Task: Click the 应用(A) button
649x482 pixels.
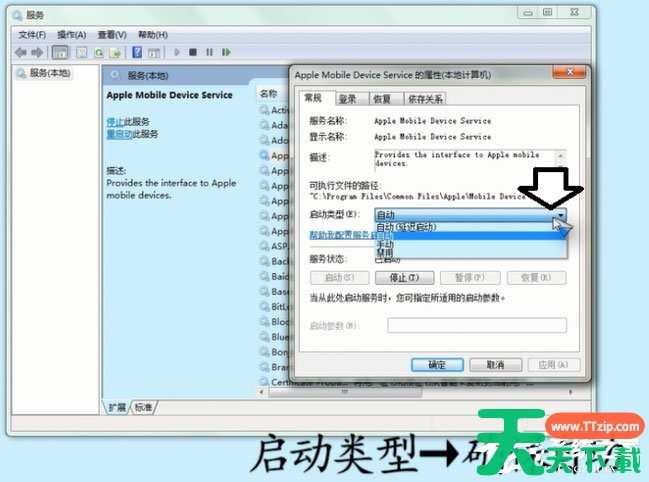Action: pyautogui.click(x=554, y=365)
